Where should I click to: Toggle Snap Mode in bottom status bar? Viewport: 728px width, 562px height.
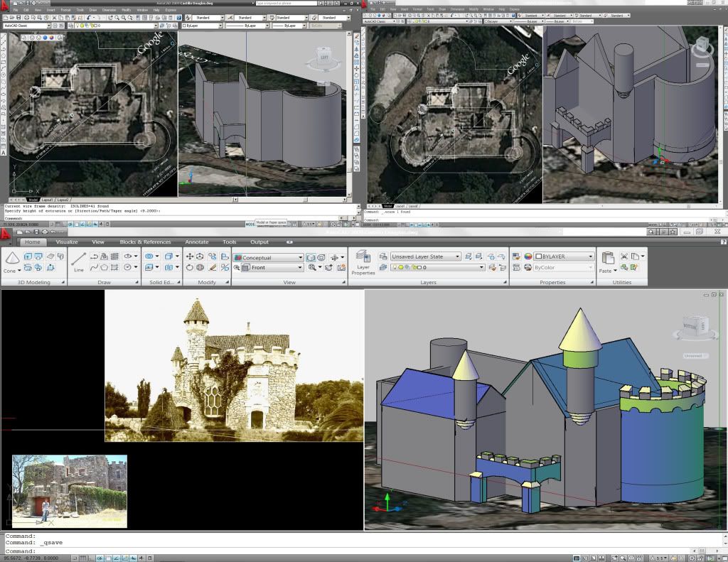[x=75, y=558]
